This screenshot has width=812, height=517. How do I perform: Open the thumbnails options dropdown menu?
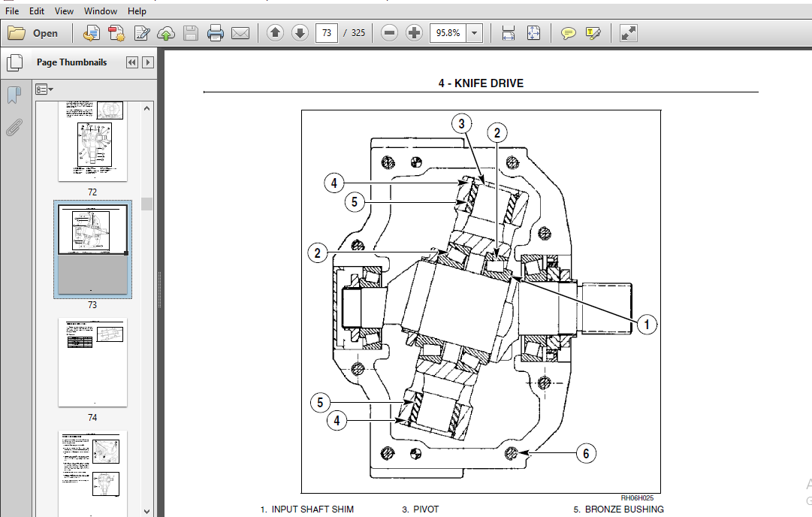point(44,89)
